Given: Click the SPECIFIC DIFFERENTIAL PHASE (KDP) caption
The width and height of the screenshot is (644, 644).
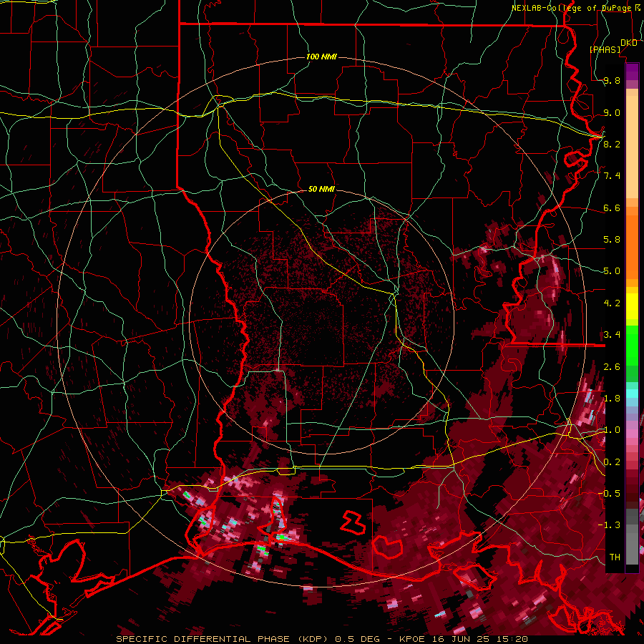Looking at the screenshot, I should tap(223, 639).
